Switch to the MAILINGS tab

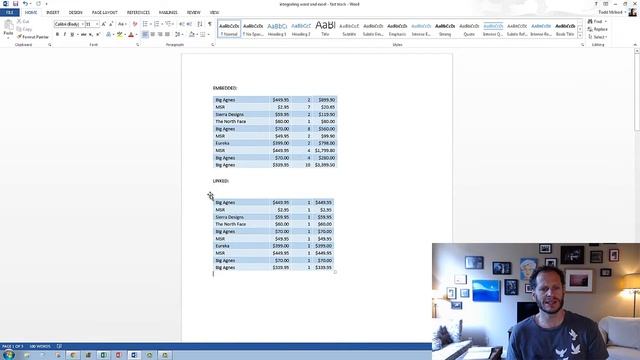[x=168, y=13]
